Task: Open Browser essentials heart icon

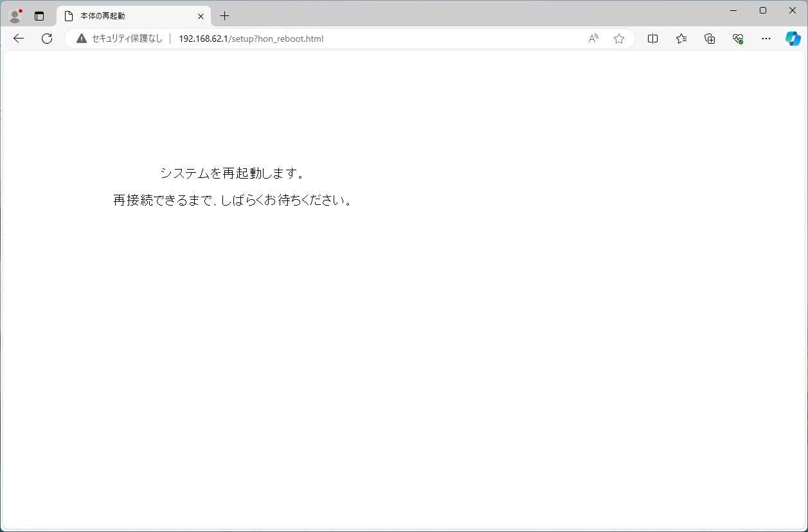Action: pyautogui.click(x=738, y=39)
